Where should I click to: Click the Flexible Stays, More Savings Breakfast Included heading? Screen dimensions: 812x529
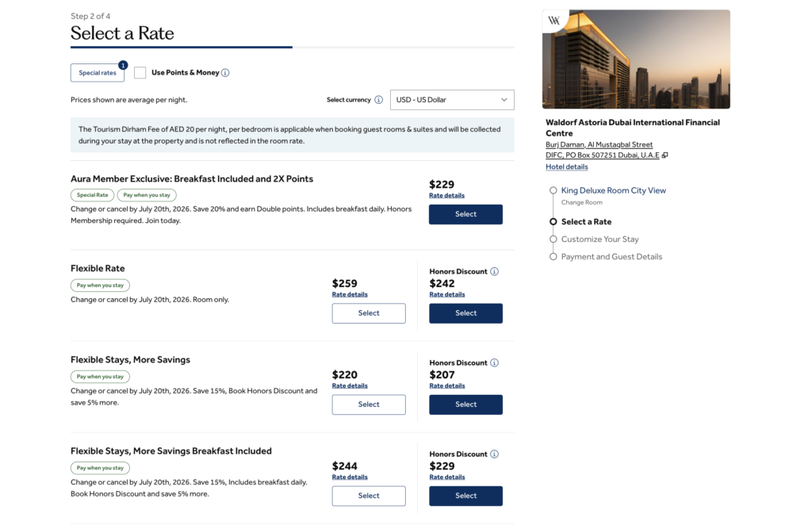171,451
